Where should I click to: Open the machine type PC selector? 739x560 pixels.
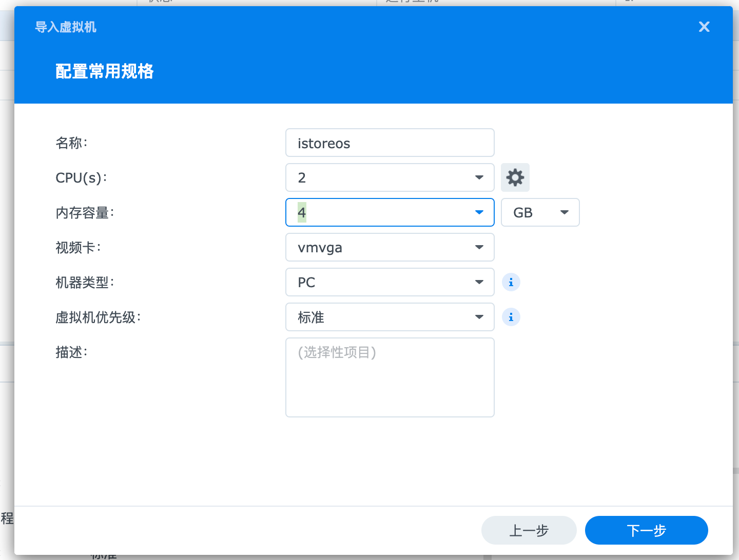coord(390,282)
